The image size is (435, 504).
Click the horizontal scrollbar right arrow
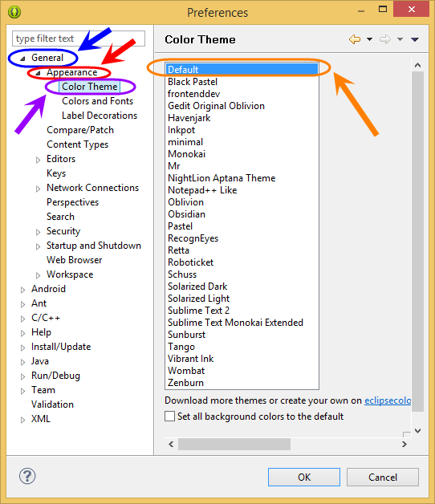point(405,445)
